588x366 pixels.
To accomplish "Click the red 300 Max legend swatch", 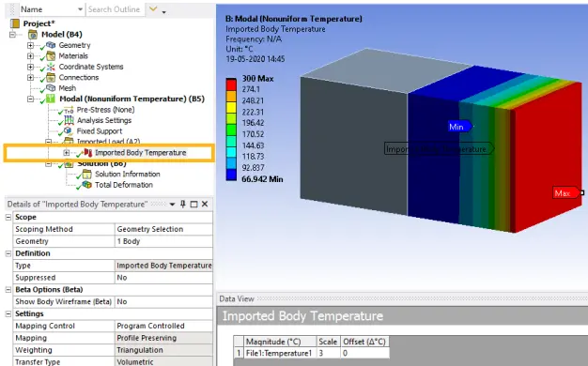I will [231, 84].
